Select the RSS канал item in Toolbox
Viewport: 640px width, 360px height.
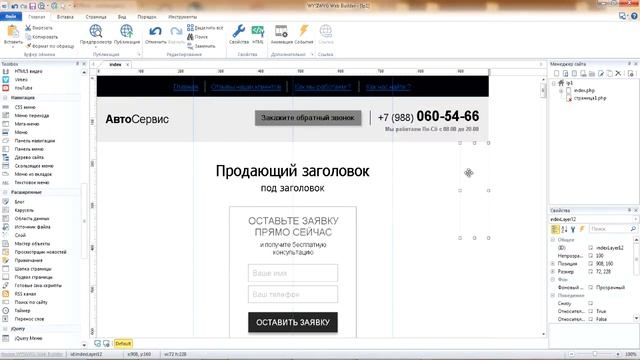pyautogui.click(x=25, y=294)
